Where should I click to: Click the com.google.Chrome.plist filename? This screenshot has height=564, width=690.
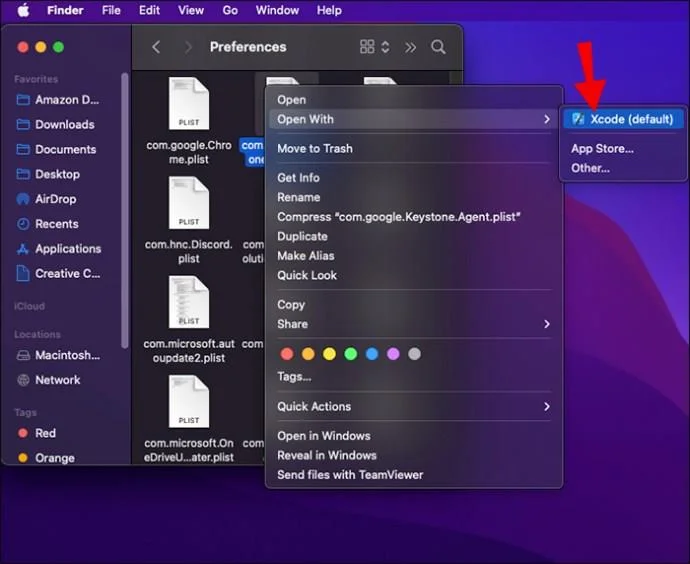point(189,152)
